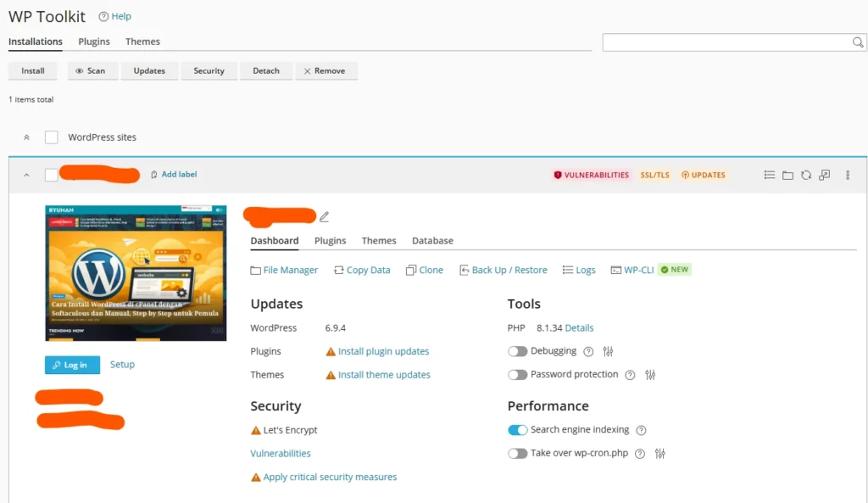Open the Help link beside WP Toolkit
The image size is (868, 503).
coord(114,16)
